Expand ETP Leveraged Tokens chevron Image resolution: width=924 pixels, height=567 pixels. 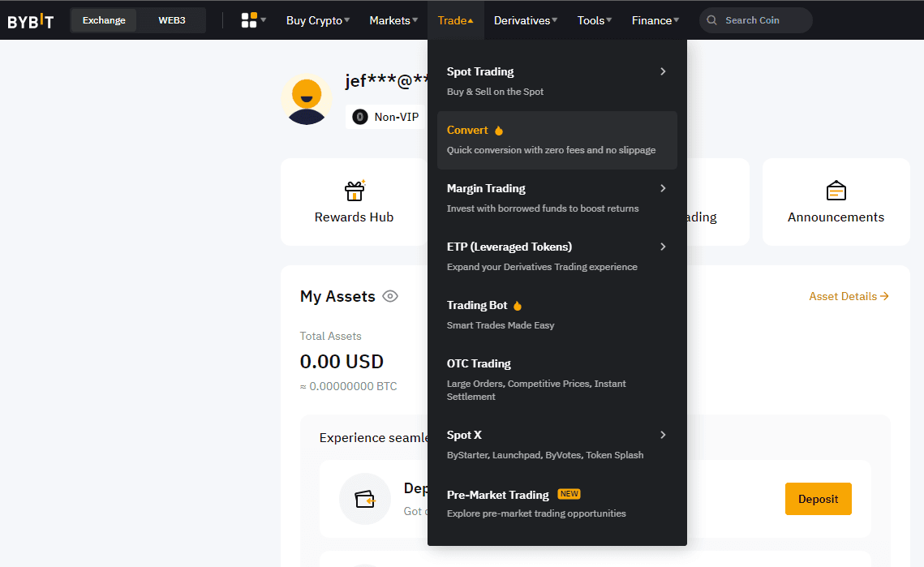click(663, 247)
